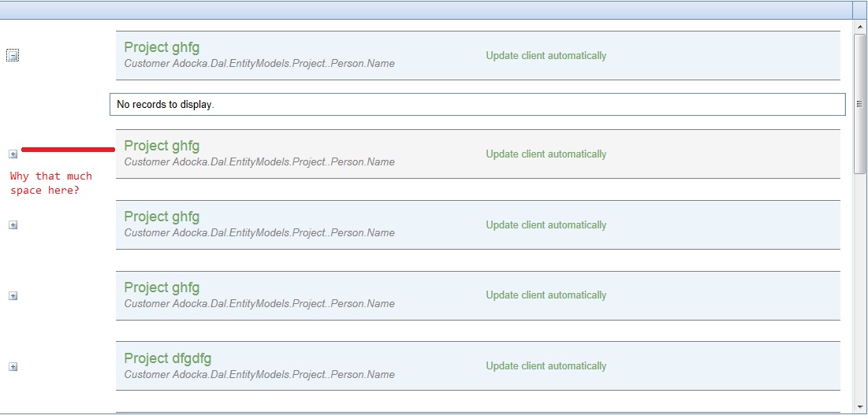
Task: Click first row's Update client automatically link
Action: pos(546,55)
